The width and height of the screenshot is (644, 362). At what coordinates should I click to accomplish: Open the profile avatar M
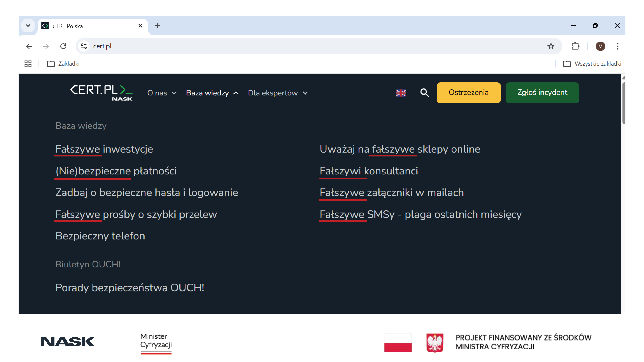coord(600,46)
